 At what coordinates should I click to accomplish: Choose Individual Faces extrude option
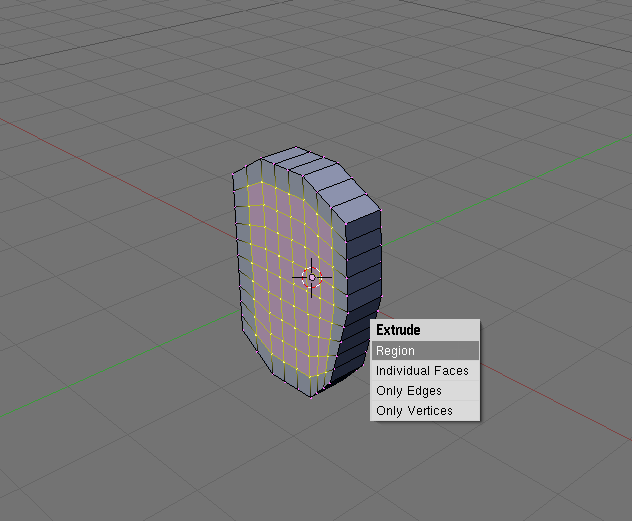click(425, 371)
